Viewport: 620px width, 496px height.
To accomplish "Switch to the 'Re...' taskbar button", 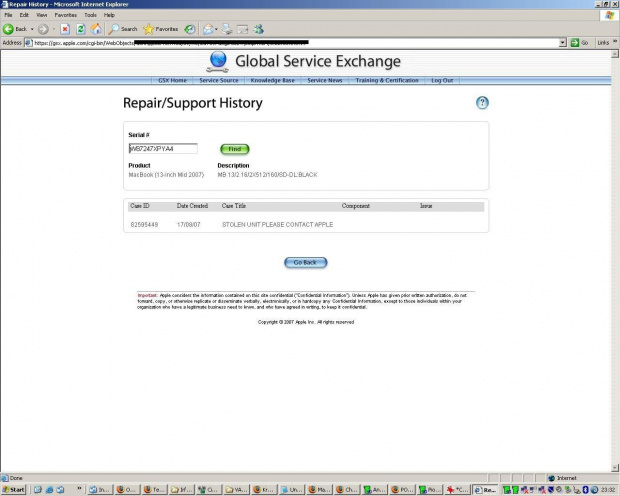I will click(486, 490).
